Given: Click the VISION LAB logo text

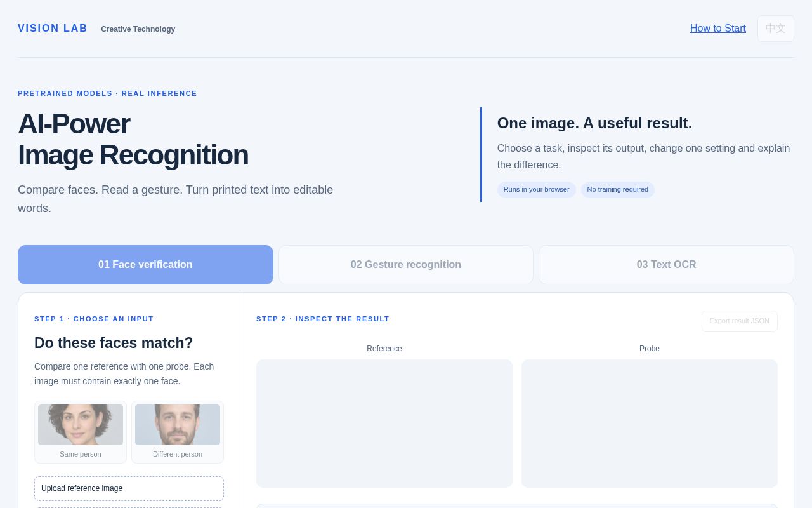Looking at the screenshot, I should (x=53, y=29).
